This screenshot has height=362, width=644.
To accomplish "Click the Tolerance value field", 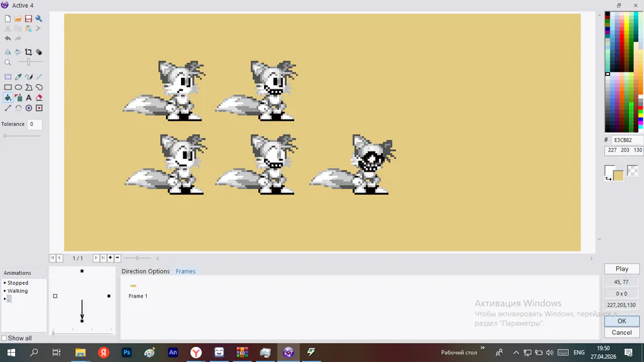I will [34, 124].
